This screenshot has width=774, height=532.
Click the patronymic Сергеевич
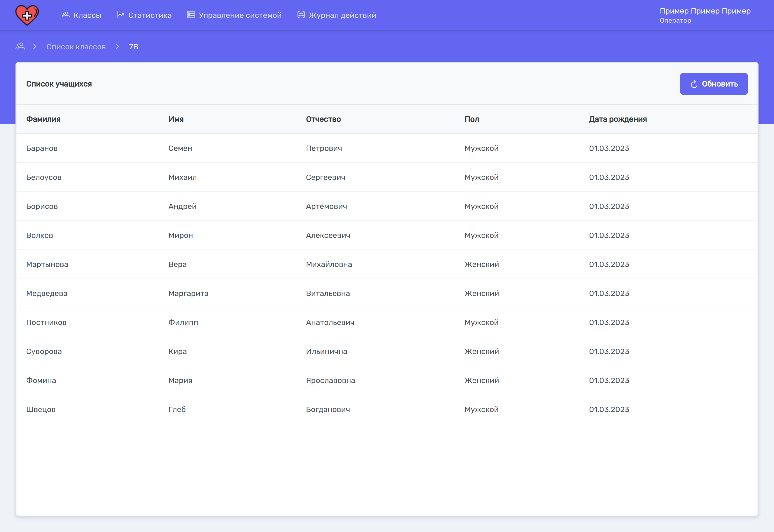[326, 177]
